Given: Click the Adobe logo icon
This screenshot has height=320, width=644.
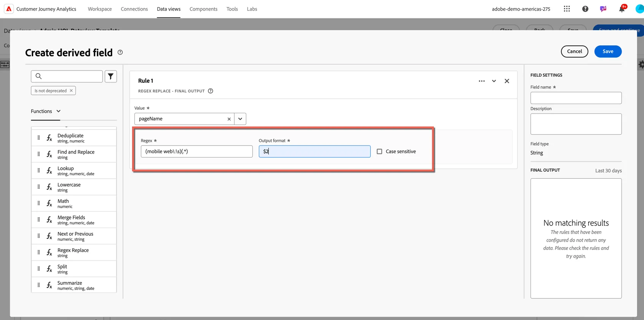Looking at the screenshot, I should click(9, 9).
